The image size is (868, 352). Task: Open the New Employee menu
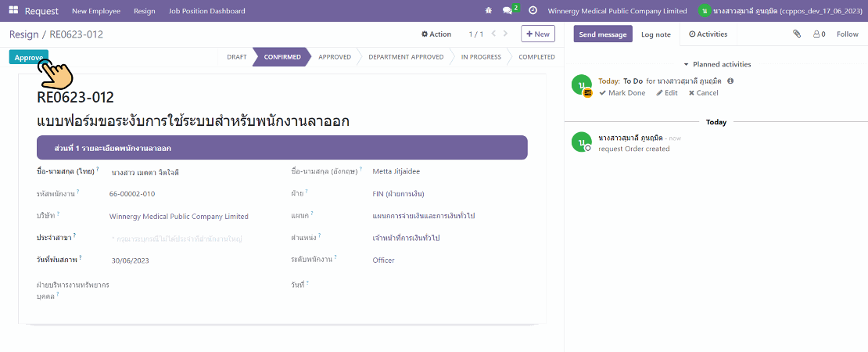click(x=98, y=11)
